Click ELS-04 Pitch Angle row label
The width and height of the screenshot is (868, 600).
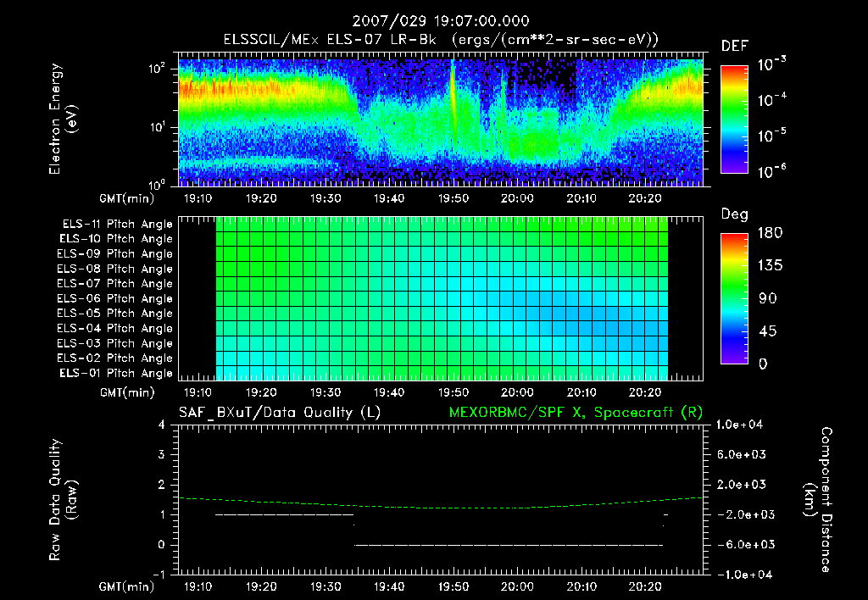point(115,329)
